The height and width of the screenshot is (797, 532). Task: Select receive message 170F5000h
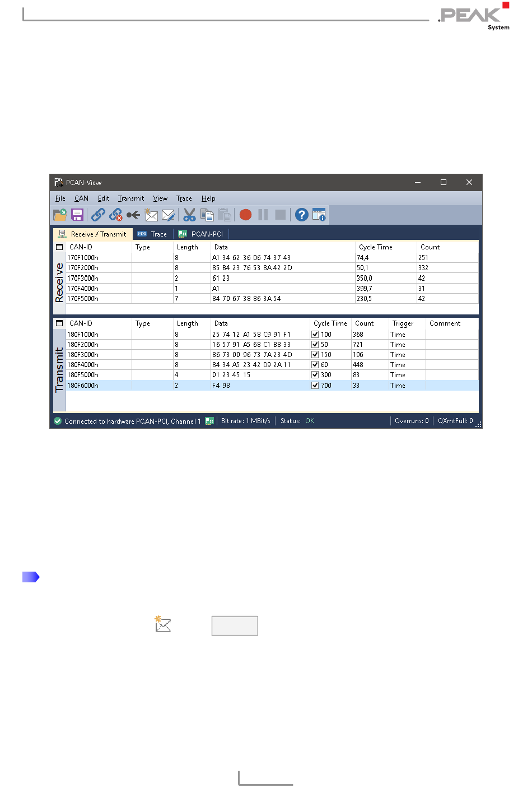point(272,299)
